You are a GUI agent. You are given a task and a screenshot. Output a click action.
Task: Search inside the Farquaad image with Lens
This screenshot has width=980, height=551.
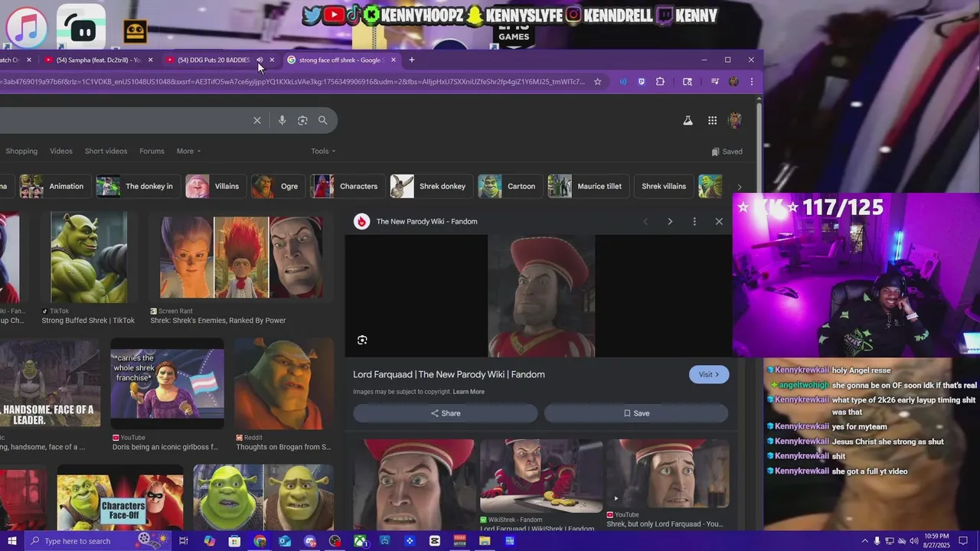362,340
